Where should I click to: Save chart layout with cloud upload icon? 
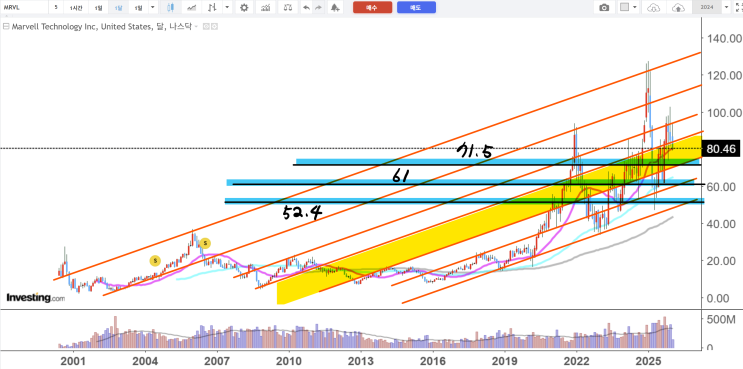[679, 8]
